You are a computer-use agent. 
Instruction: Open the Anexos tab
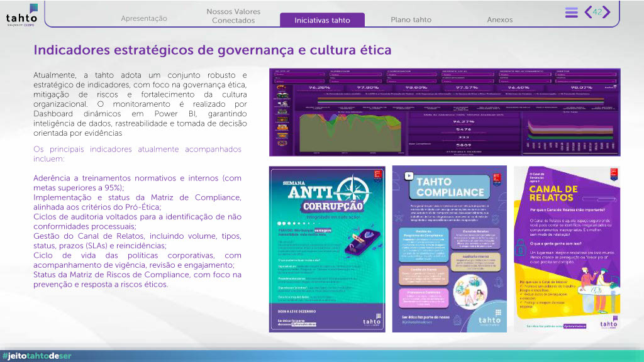[500, 19]
